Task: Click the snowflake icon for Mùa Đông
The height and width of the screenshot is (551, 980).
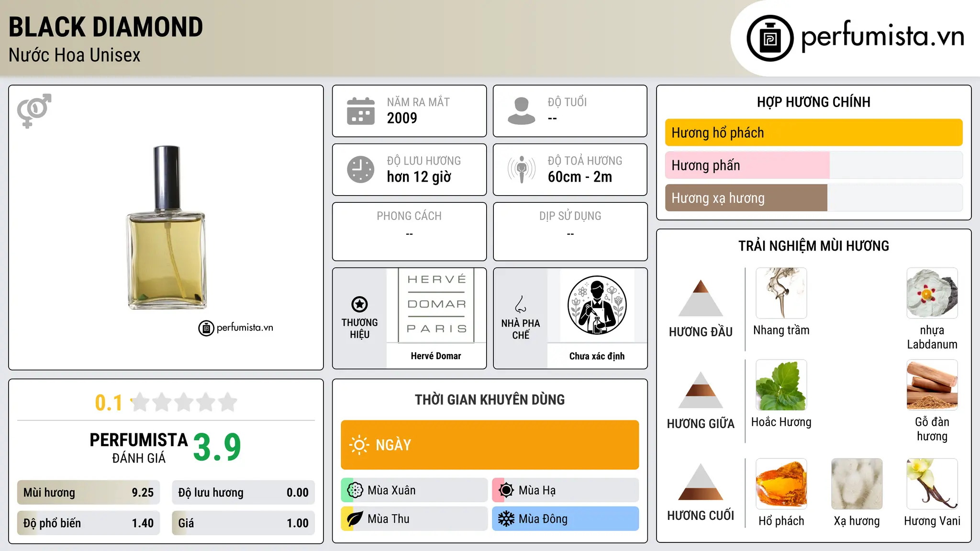Action: coord(506,519)
